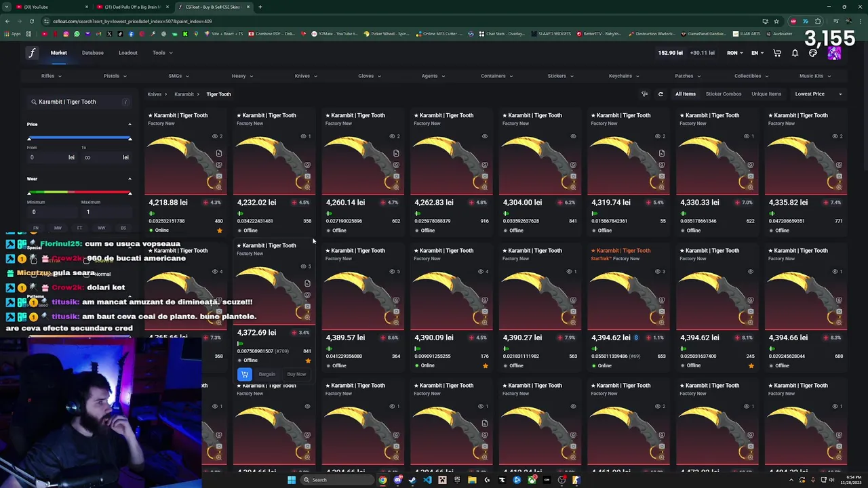The width and height of the screenshot is (868, 488).
Task: Toggle watch eye on 4,372.69 lei listing
Action: (303, 266)
